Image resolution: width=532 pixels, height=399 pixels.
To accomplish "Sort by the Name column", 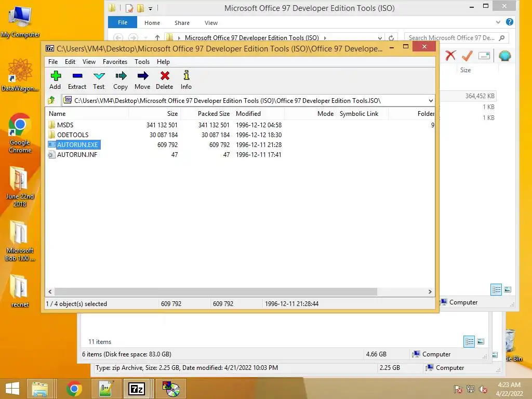I will 87,114.
